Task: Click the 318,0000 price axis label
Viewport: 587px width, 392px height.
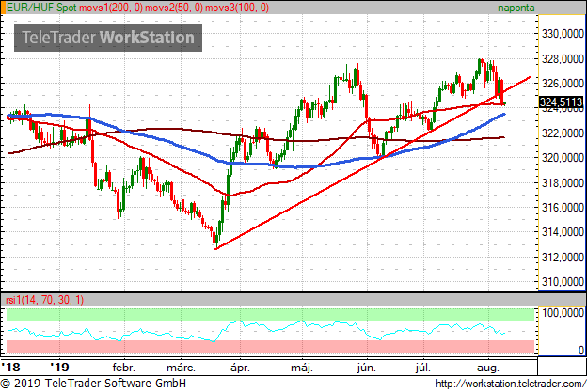Action: [x=563, y=183]
